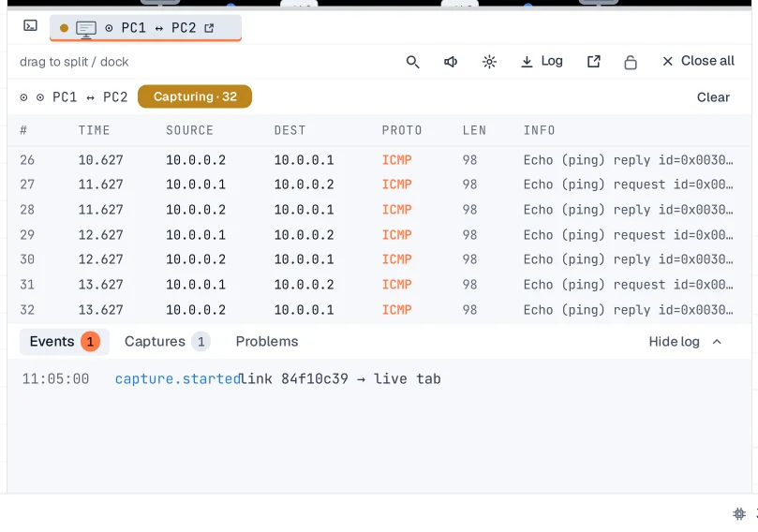Click source 10.0.0.1 in row 29
The image size is (758, 532).
[x=196, y=235]
